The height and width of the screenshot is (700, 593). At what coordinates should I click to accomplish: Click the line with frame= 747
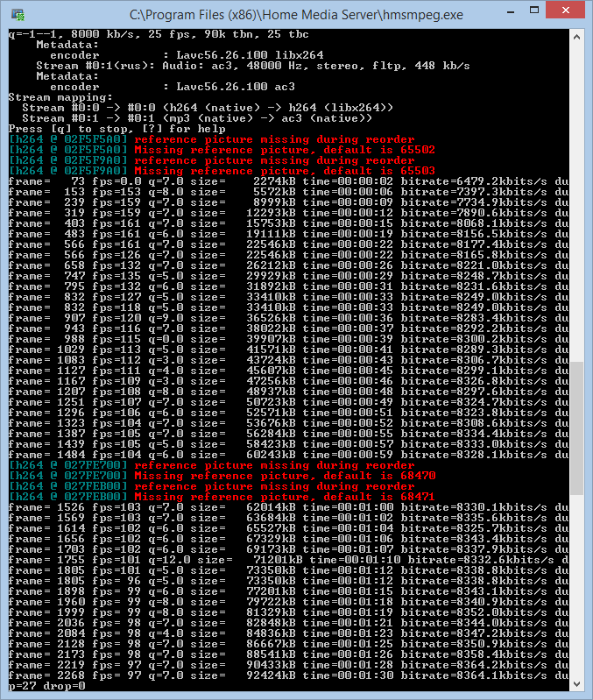pyautogui.click(x=288, y=276)
